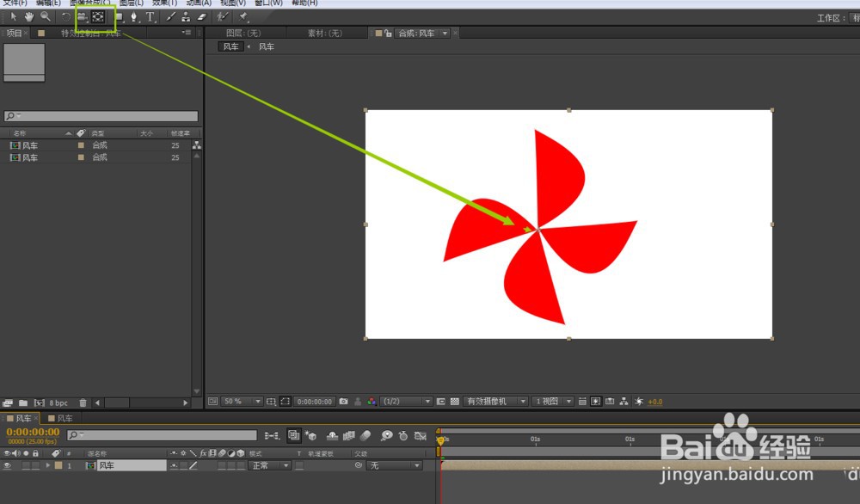Click the orange current timecode display
860x504 pixels.
33,432
